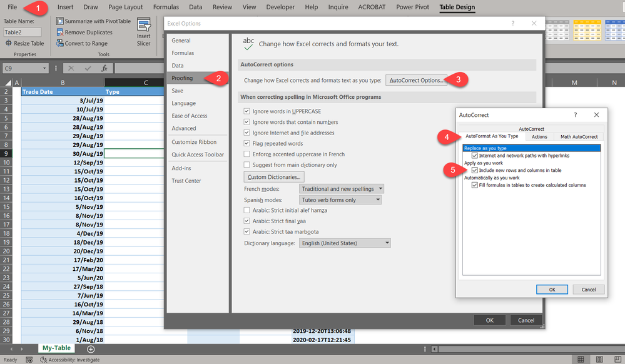625x364 pixels.
Task: Click the insert function fx icon
Action: [x=104, y=68]
